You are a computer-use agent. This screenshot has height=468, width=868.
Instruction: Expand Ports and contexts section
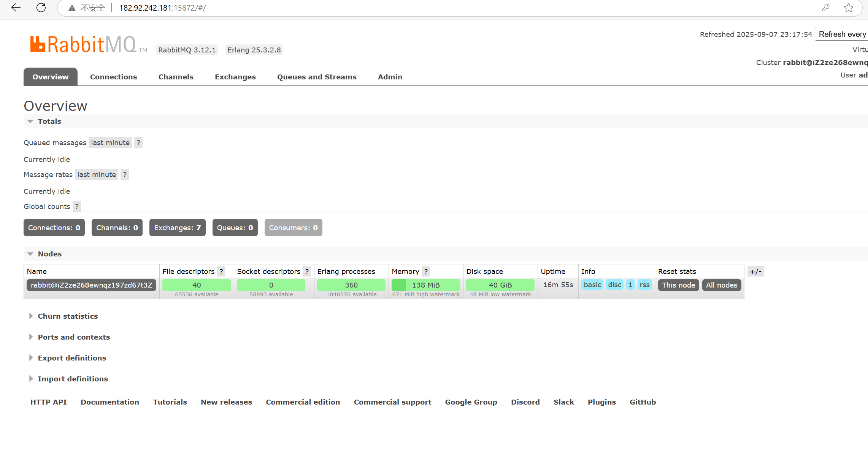(70, 337)
